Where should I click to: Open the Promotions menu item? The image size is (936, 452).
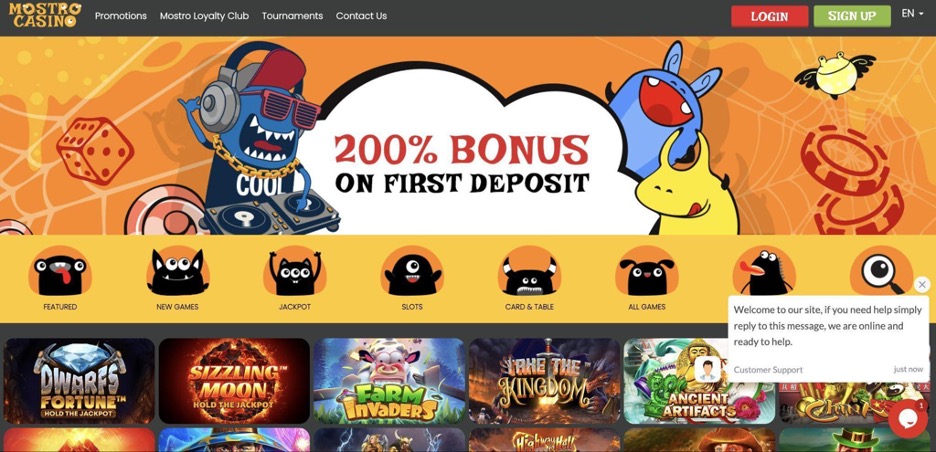coord(121,16)
